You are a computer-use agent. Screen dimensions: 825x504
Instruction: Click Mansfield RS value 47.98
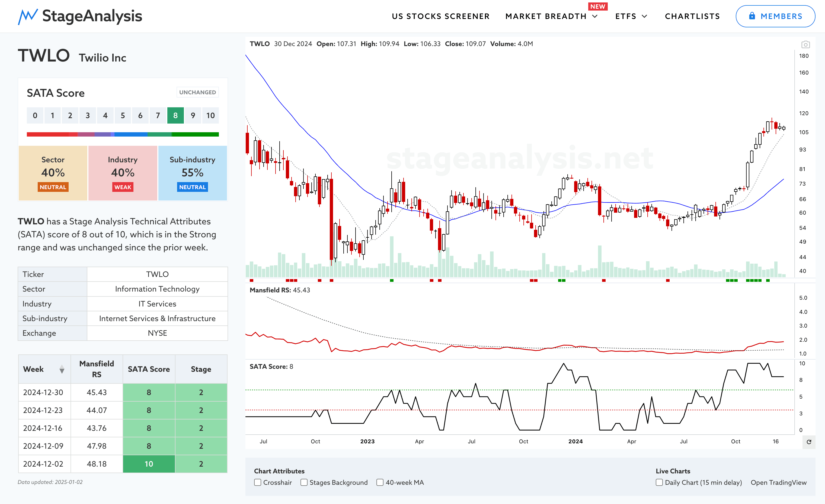click(97, 446)
